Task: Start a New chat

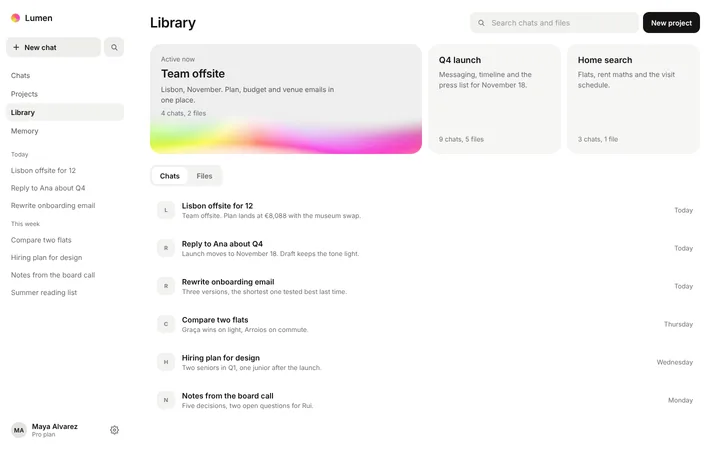Action: [53, 47]
